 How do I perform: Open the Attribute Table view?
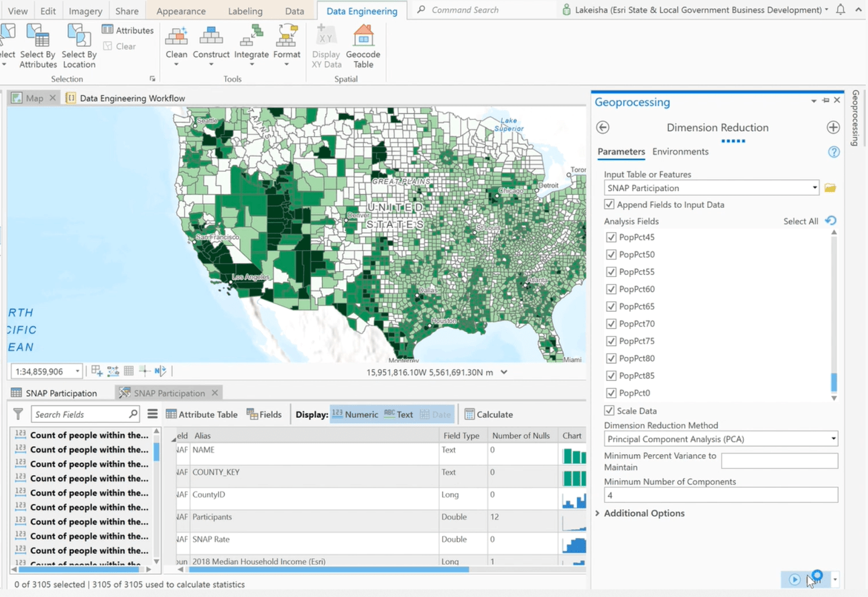(x=201, y=414)
